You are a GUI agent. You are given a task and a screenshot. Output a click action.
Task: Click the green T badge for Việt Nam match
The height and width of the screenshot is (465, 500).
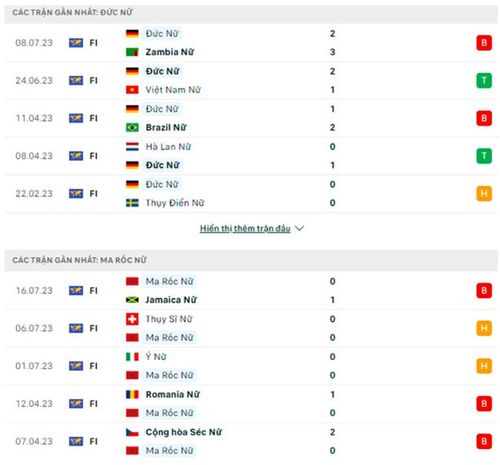pos(484,80)
